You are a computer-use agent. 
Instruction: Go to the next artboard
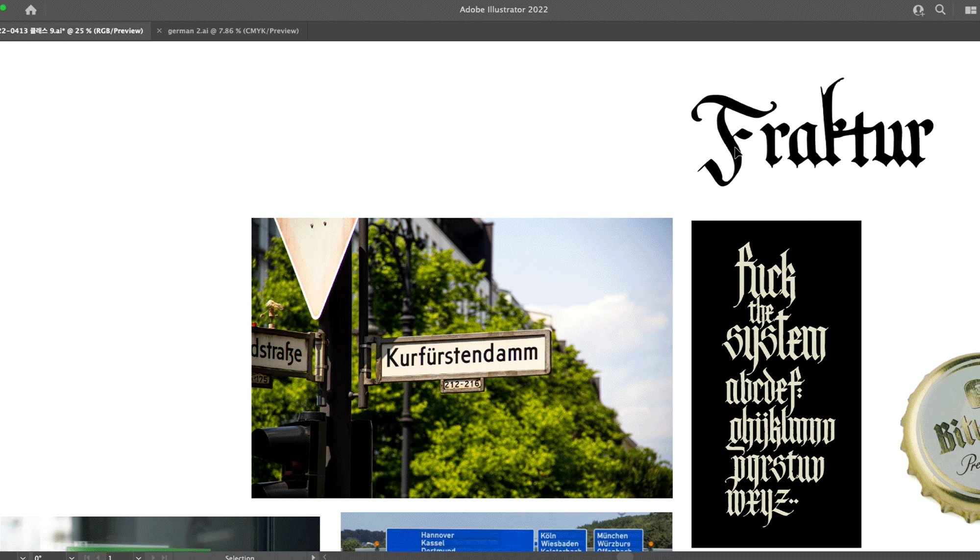pyautogui.click(x=153, y=557)
